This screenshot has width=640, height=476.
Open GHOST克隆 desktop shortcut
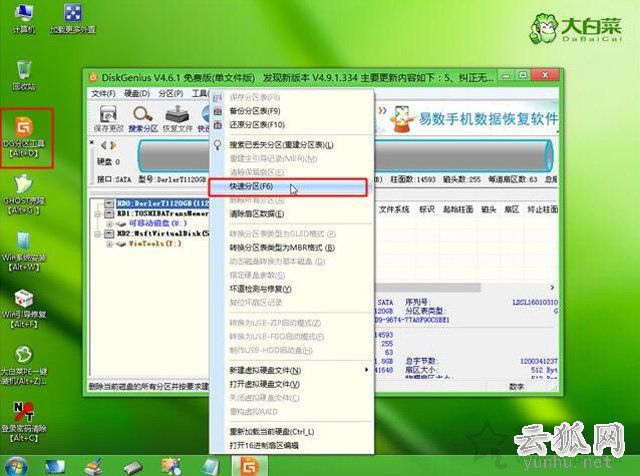point(23,194)
